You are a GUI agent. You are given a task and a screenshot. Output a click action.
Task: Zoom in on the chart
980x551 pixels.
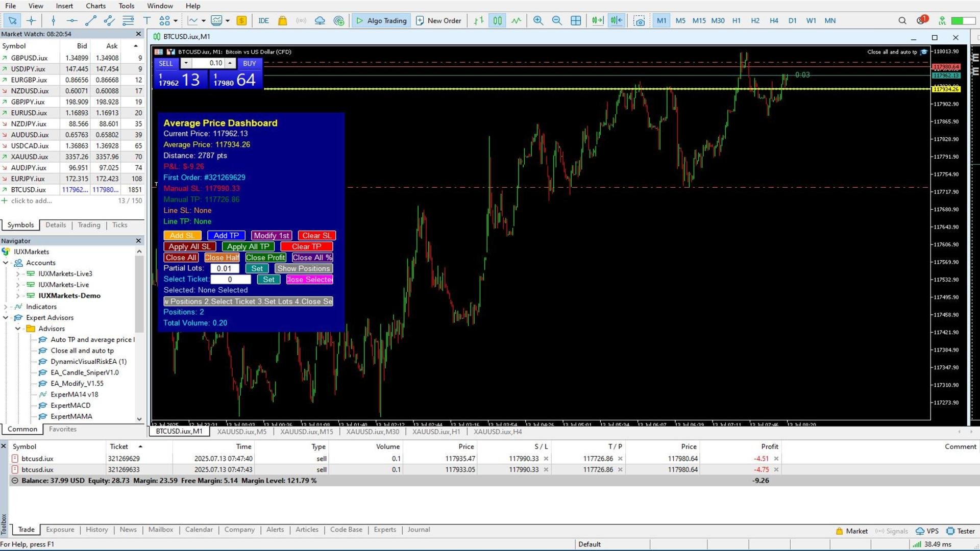click(x=538, y=20)
